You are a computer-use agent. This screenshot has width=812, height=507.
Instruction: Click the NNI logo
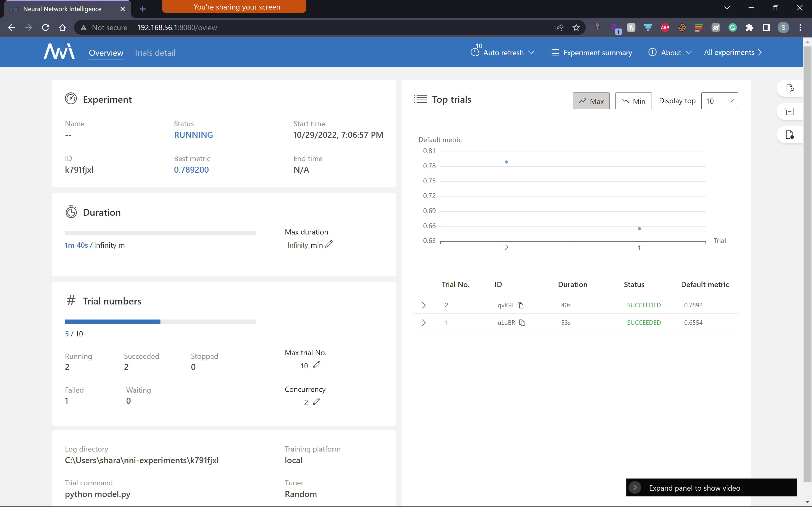[59, 52]
